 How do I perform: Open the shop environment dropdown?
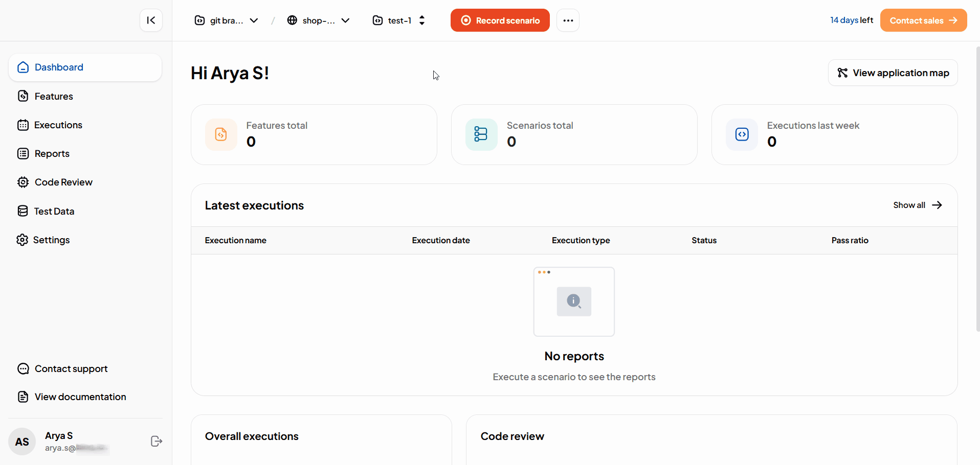pos(346,20)
